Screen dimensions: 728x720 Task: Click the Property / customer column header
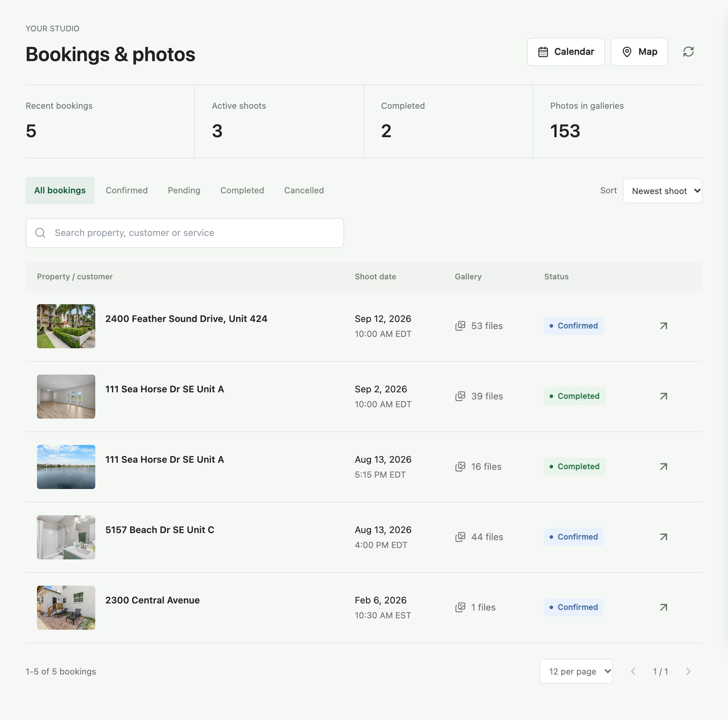(x=75, y=276)
